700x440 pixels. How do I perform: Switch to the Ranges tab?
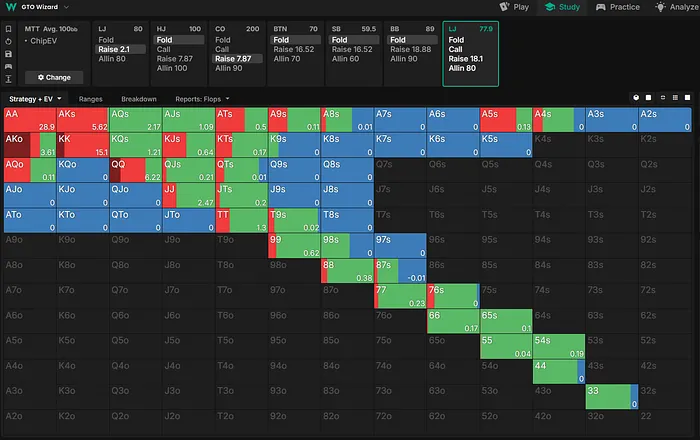pyautogui.click(x=91, y=99)
